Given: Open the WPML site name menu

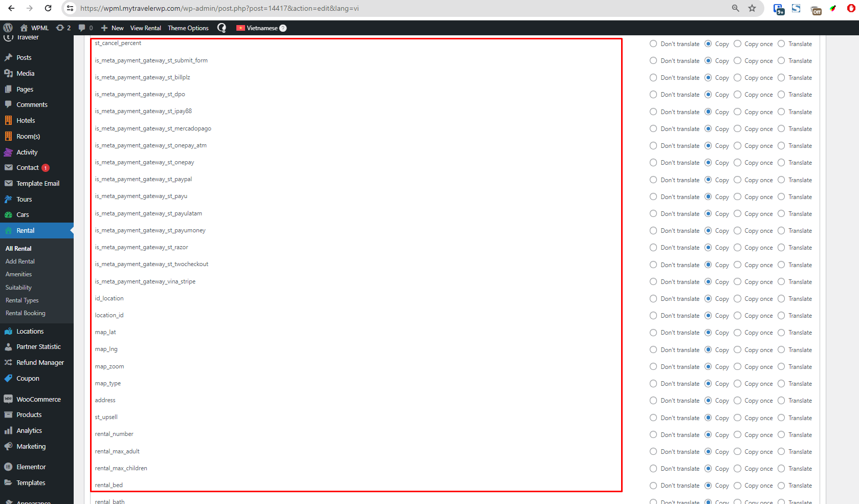Looking at the screenshot, I should click(35, 28).
